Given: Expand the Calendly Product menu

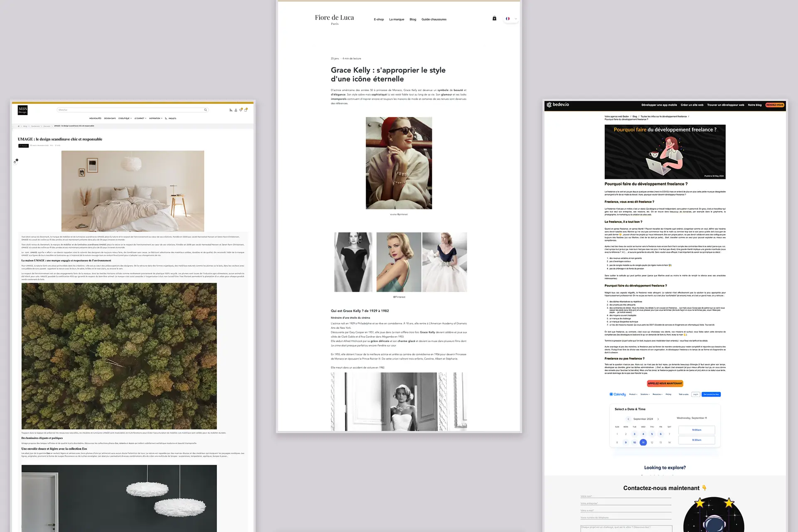Looking at the screenshot, I should [x=633, y=394].
